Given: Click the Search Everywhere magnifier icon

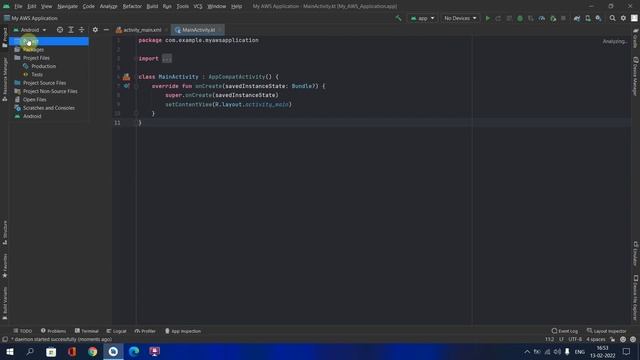Looking at the screenshot, I should click(612, 18).
